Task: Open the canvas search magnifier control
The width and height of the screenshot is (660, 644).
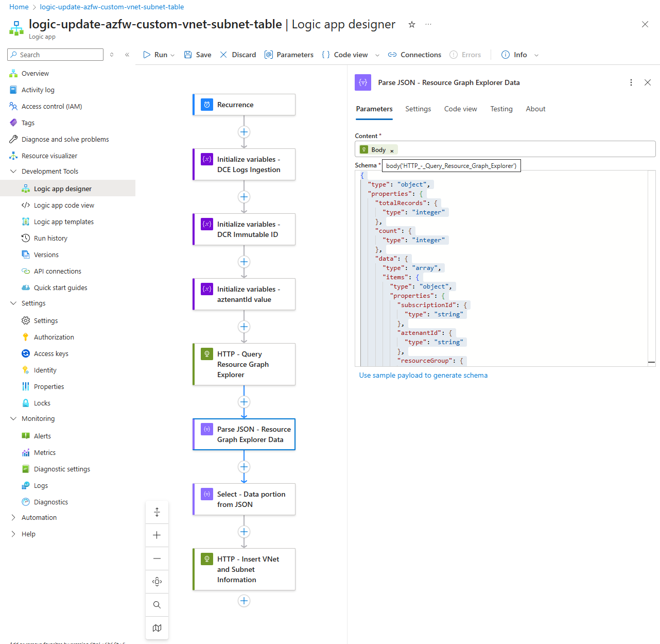Action: coord(157,605)
